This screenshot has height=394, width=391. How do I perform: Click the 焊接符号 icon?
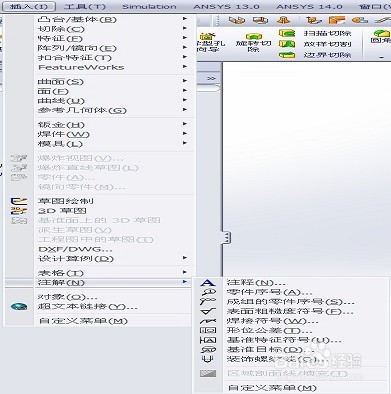pos(208,321)
